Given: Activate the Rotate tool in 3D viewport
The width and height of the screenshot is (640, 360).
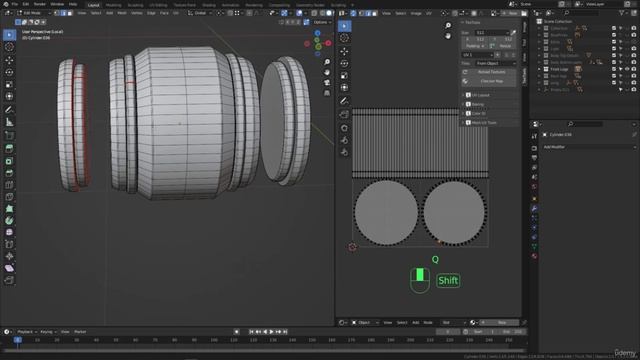Looking at the screenshot, I should coord(9,72).
